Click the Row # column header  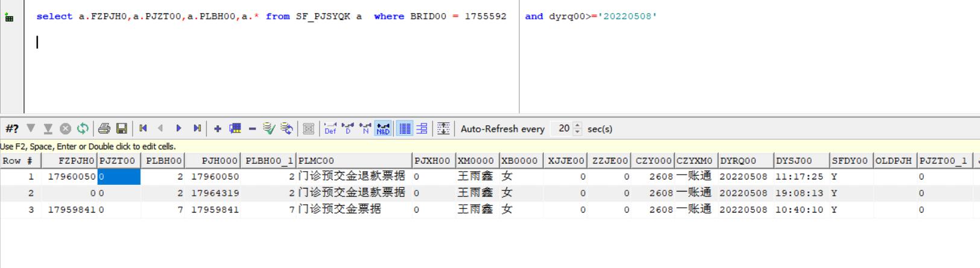(x=21, y=161)
